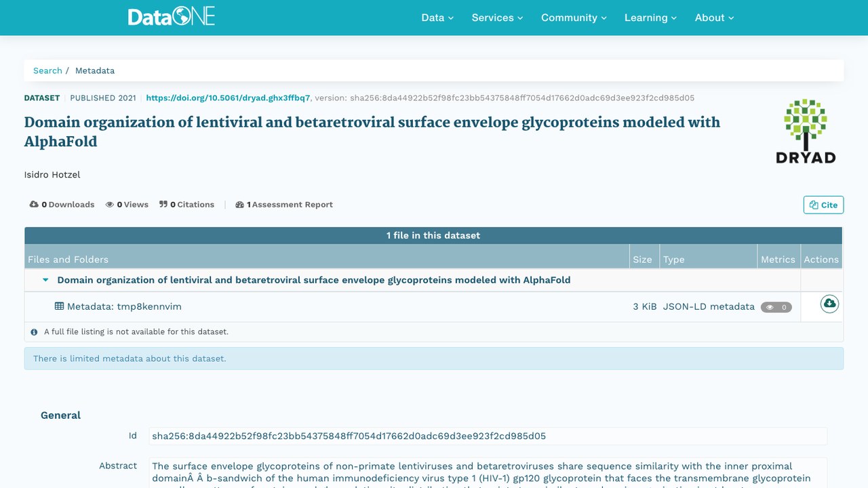Open the Services menu

(498, 18)
